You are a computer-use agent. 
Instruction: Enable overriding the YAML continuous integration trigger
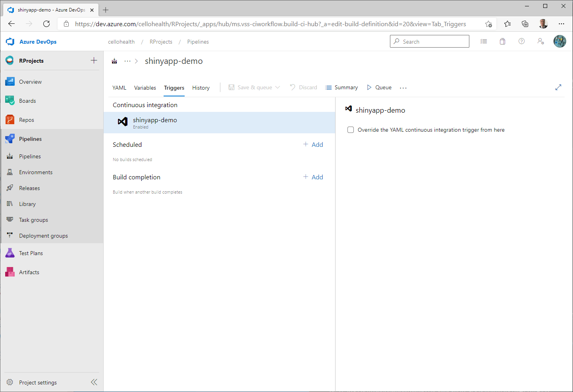tap(350, 130)
